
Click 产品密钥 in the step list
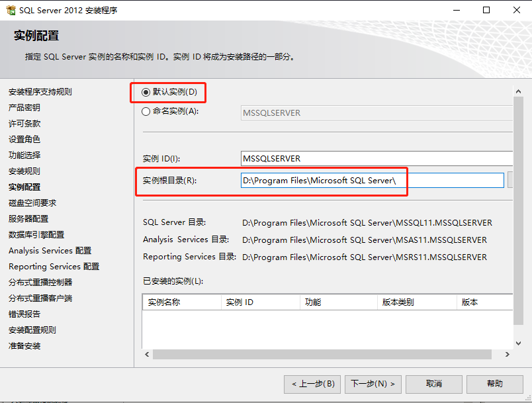24,108
